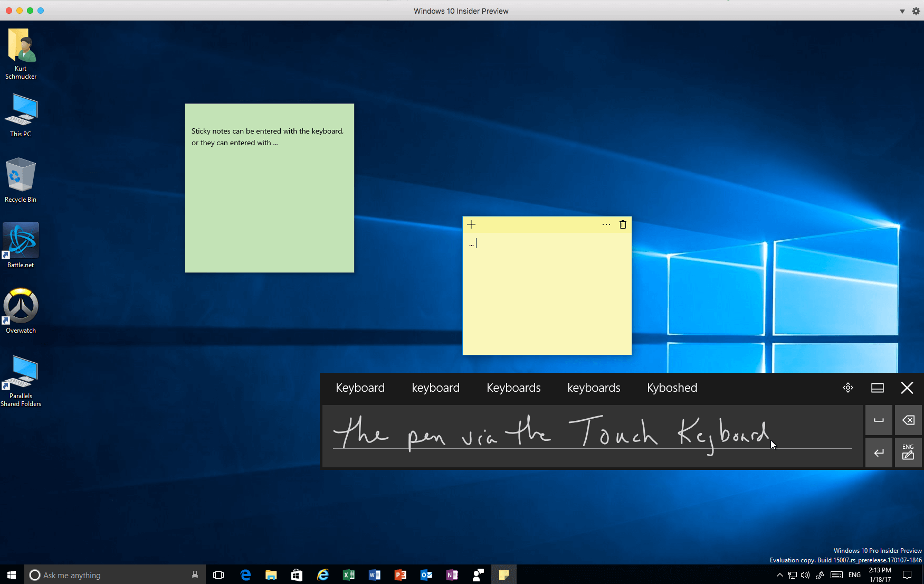Open File Explorer from taskbar
Viewport: 924px width, 584px height.
(271, 575)
